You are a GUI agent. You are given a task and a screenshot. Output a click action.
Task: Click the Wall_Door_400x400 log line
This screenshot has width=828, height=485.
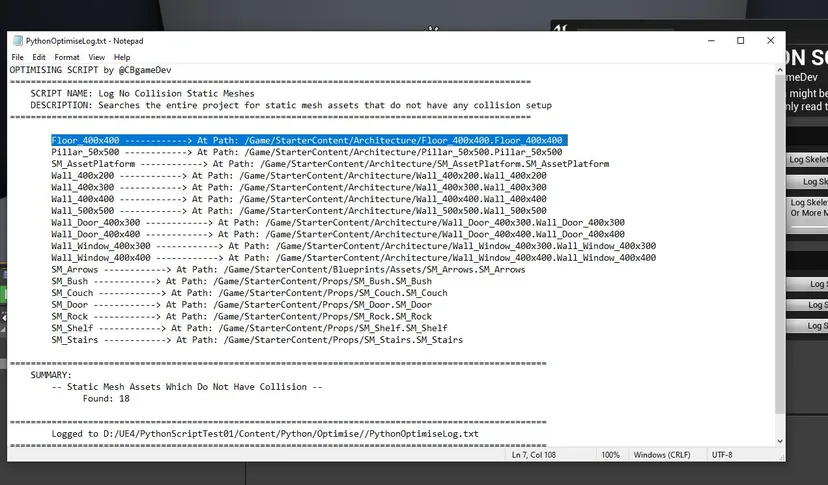pos(338,234)
